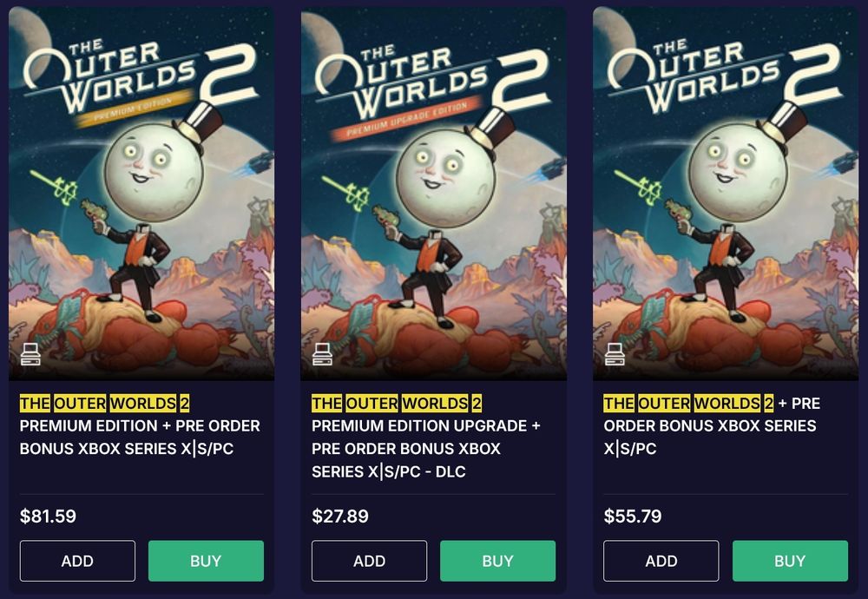Click the $81.59 price label
This screenshot has width=868, height=599.
[x=48, y=516]
